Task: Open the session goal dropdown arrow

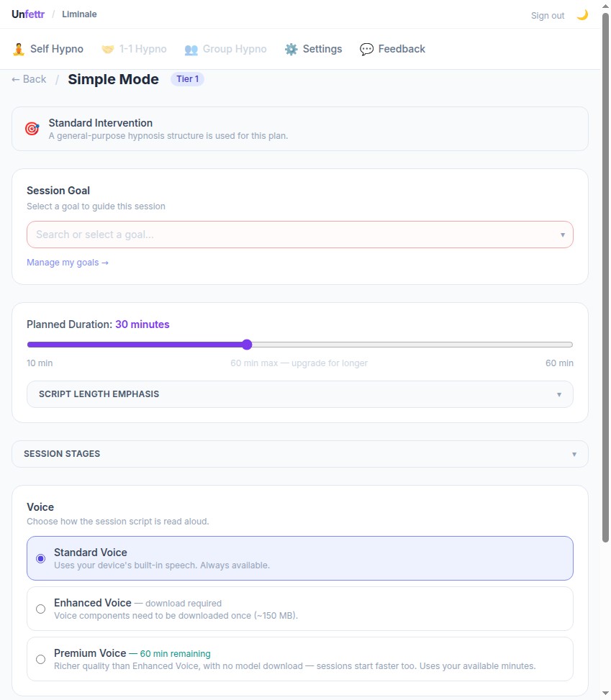Action: pos(563,235)
